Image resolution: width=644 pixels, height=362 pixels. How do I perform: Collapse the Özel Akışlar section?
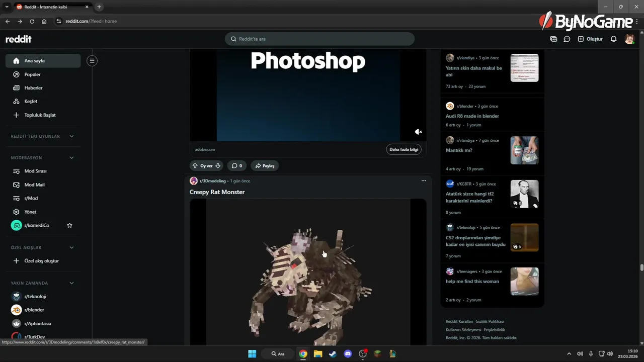[x=71, y=248]
